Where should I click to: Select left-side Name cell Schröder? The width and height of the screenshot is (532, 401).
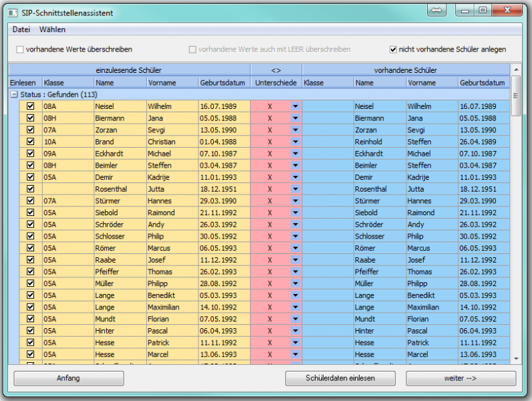point(120,225)
